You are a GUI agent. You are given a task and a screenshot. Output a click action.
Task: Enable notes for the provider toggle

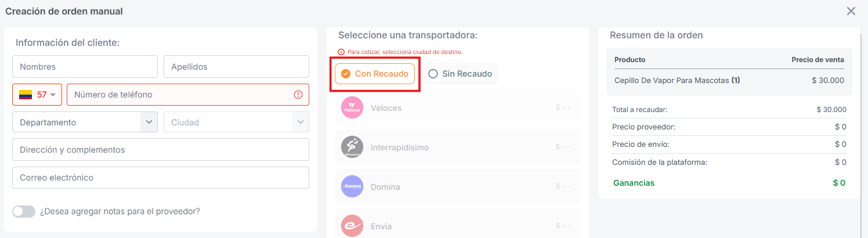tap(24, 211)
